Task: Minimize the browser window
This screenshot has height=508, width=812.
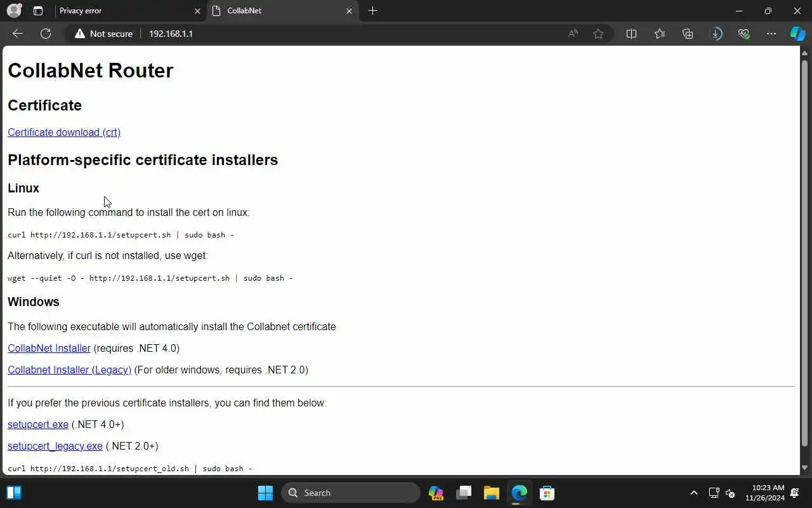Action: (x=739, y=11)
